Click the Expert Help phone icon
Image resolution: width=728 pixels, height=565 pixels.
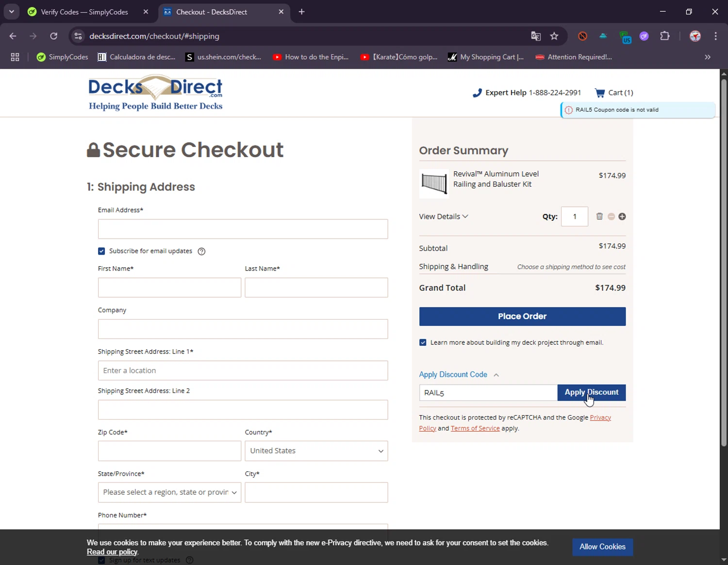click(x=477, y=93)
